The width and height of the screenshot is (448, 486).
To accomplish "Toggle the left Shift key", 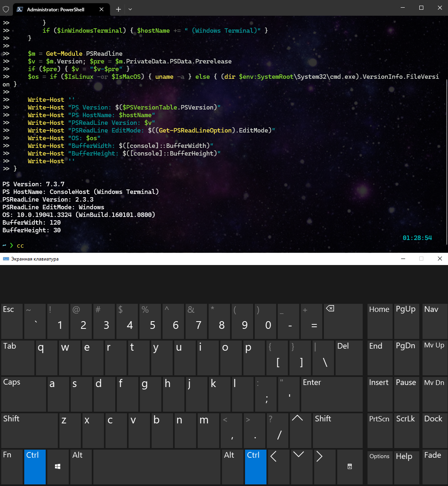I will [29, 430].
